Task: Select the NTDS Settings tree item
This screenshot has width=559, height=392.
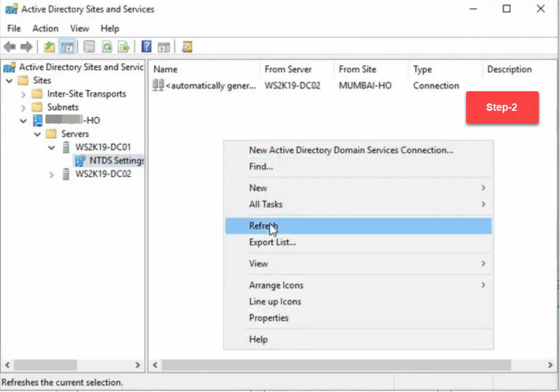Action: click(x=116, y=161)
